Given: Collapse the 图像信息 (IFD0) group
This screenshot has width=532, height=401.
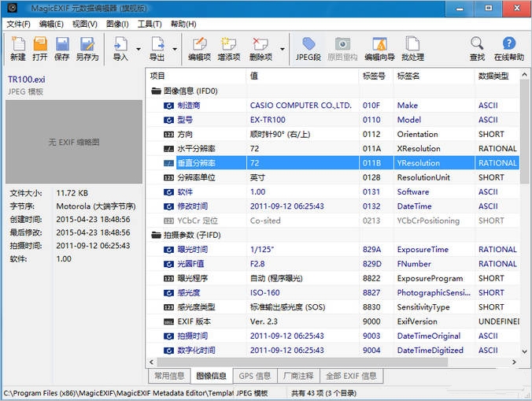Looking at the screenshot, I should point(156,91).
